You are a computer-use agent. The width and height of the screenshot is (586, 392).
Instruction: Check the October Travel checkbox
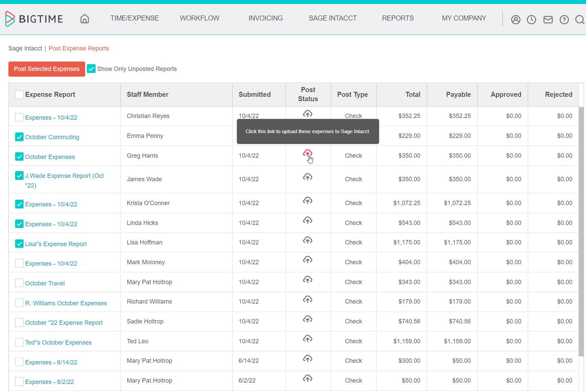pyautogui.click(x=20, y=283)
